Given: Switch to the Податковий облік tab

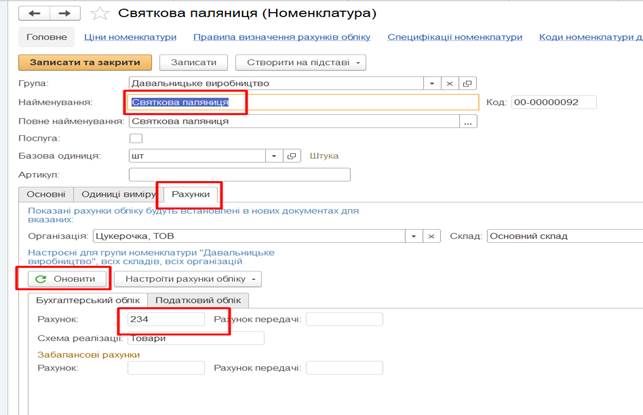Looking at the screenshot, I should pos(199,300).
